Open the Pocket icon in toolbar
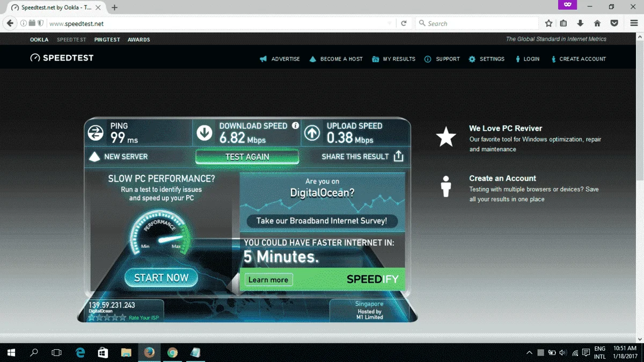The height and width of the screenshot is (362, 644). (614, 24)
